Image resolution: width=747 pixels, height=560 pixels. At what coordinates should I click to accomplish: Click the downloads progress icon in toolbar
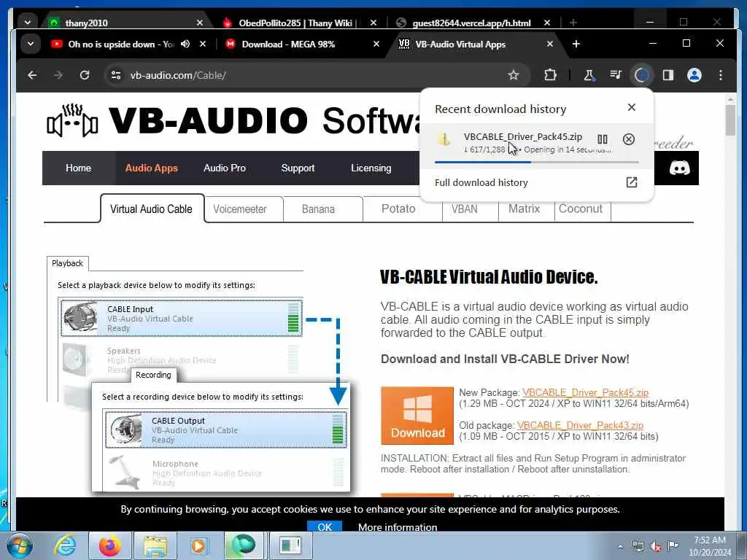(x=641, y=75)
